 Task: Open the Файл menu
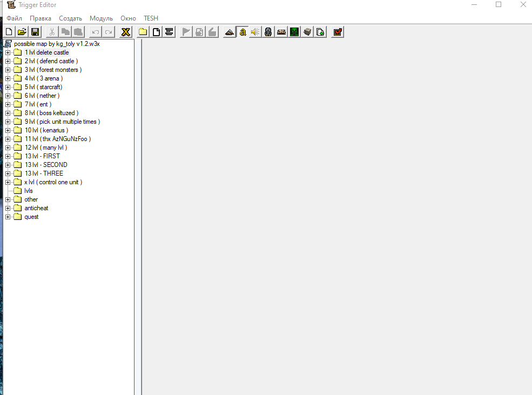[x=14, y=18]
